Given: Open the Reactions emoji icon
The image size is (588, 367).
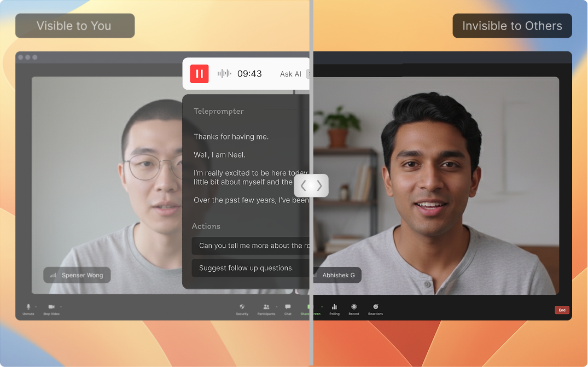Looking at the screenshot, I should 375,307.
